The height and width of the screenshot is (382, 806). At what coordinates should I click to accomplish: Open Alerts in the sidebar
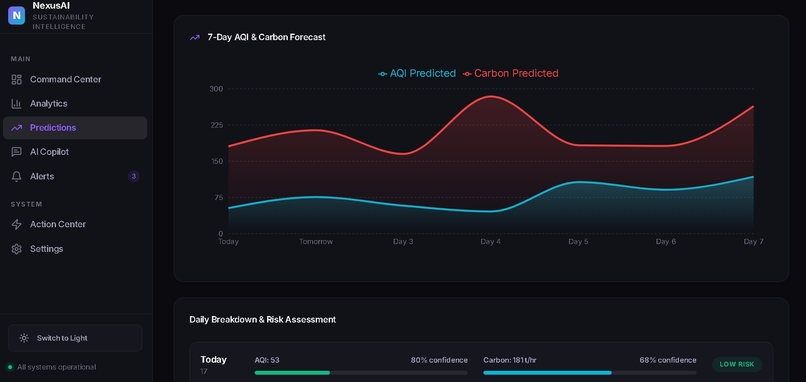[x=75, y=176]
